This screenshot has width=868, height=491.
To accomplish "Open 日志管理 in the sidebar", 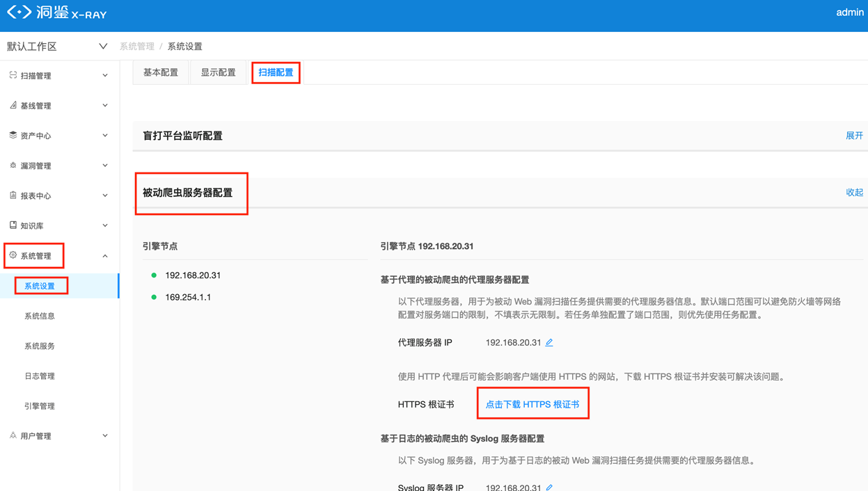I will tap(40, 376).
